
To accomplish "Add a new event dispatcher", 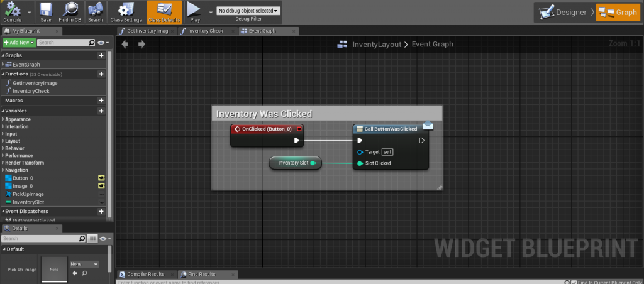I will [x=101, y=211].
